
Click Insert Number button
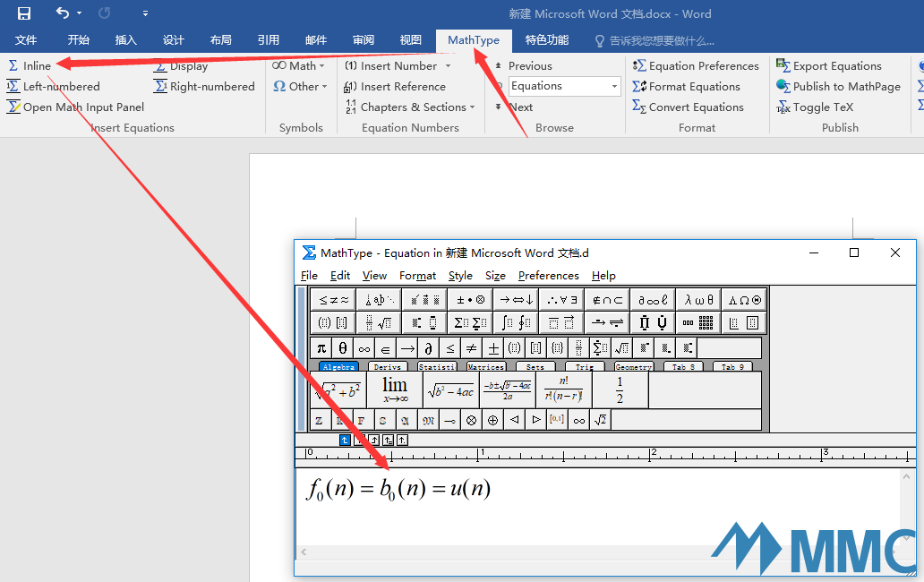coord(391,66)
